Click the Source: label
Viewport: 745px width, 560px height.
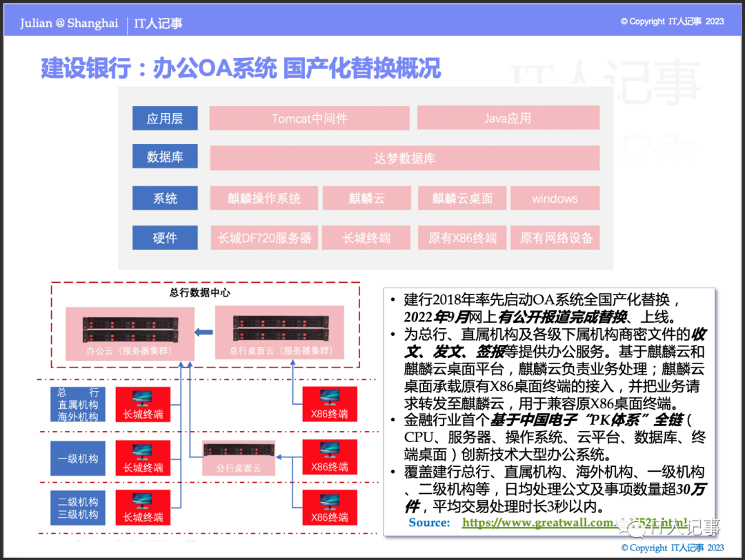(430, 523)
